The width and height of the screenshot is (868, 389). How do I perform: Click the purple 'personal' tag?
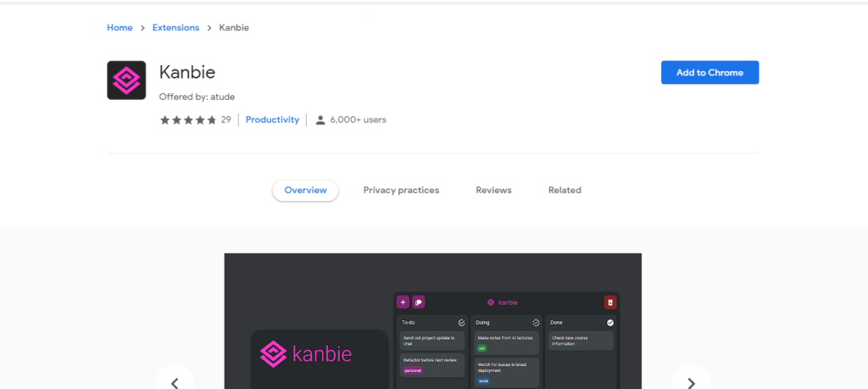(413, 370)
